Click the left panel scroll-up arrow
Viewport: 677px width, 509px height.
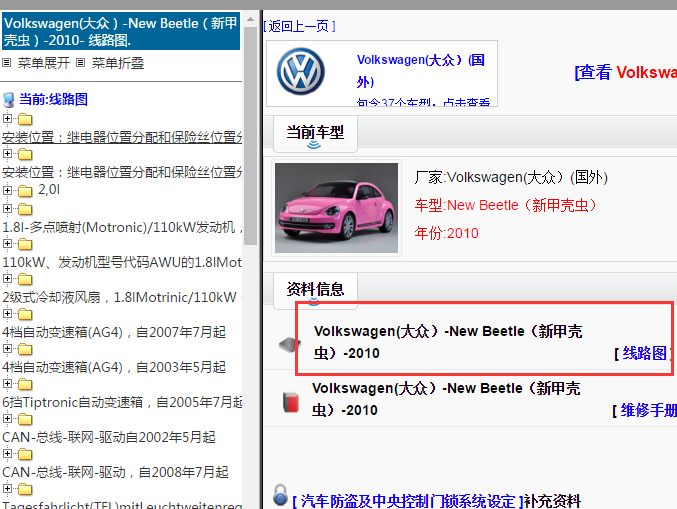(250, 19)
